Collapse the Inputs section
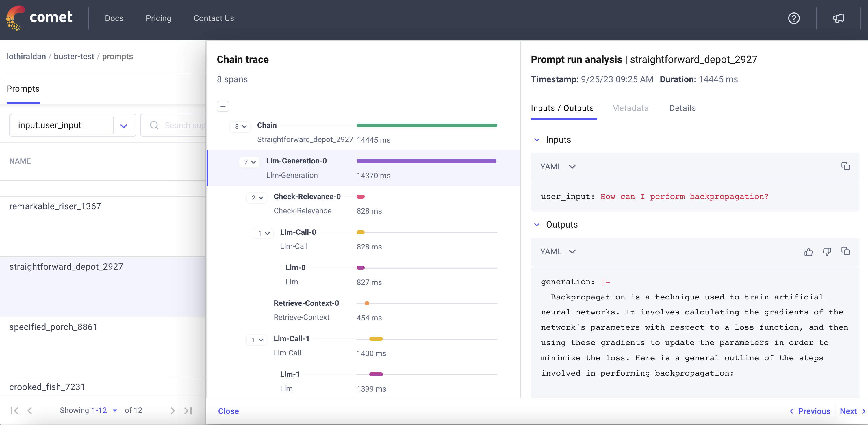 [x=537, y=140]
